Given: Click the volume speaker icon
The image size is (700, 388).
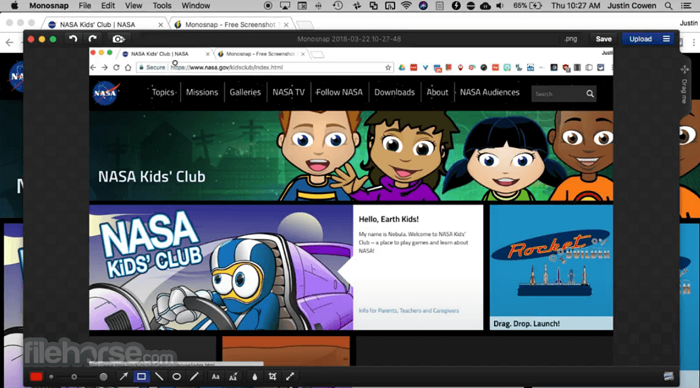Looking at the screenshot, I should (500, 6).
